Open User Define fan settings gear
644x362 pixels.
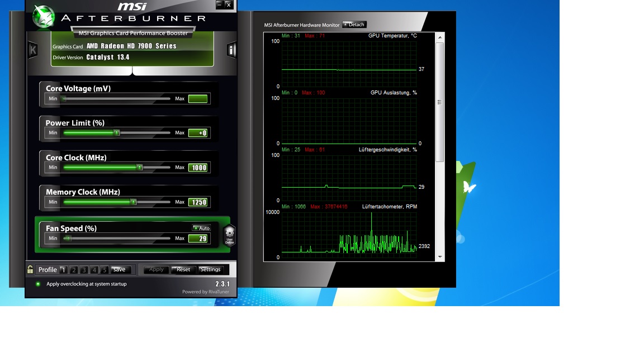[x=229, y=236]
